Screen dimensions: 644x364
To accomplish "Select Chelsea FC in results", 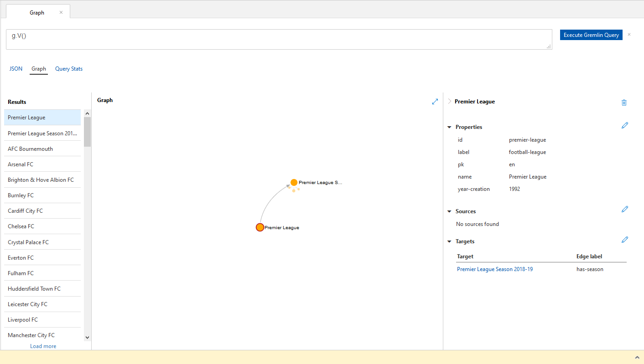I will click(42, 226).
